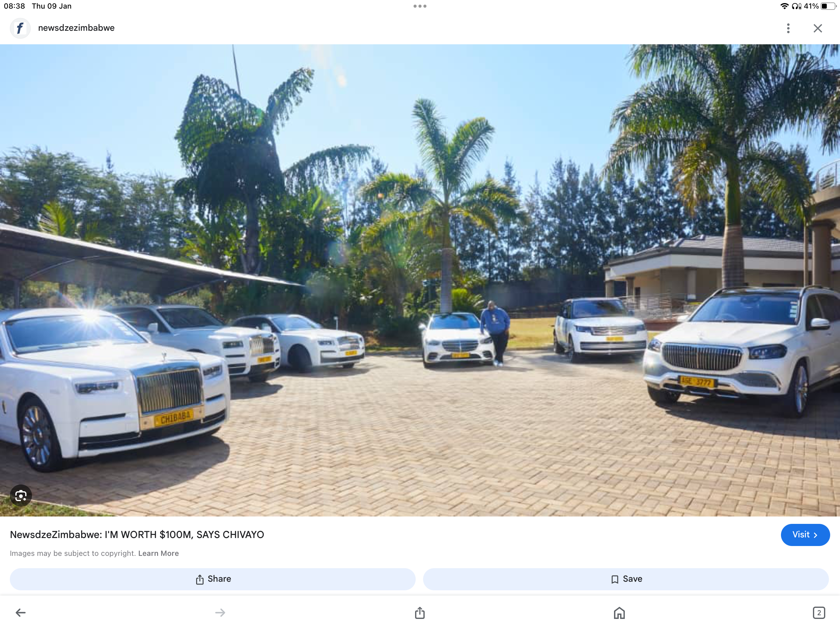Tap the large car photo
Screen dimensions: 840x630
tap(420, 280)
